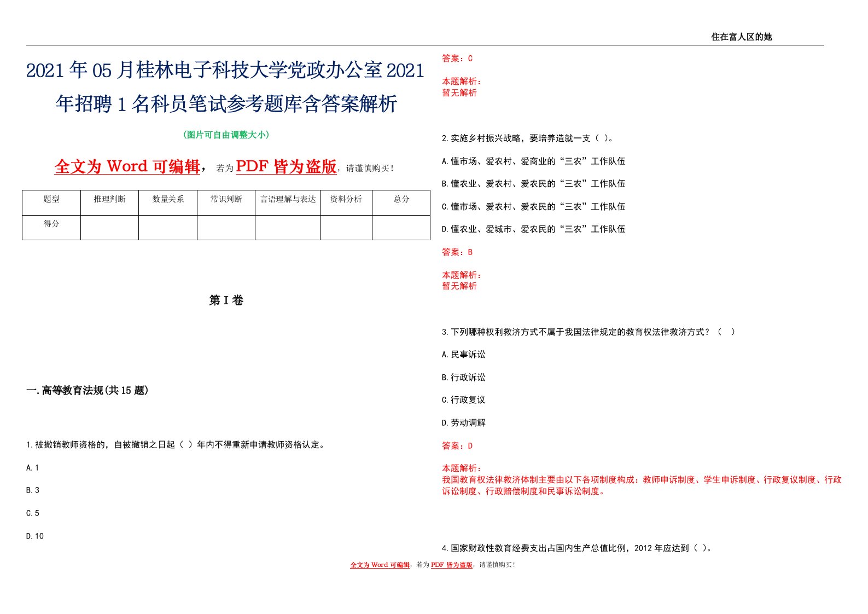The width and height of the screenshot is (868, 614).
Task: Click the footer link PDF皆为盗版
Action: [x=451, y=565]
